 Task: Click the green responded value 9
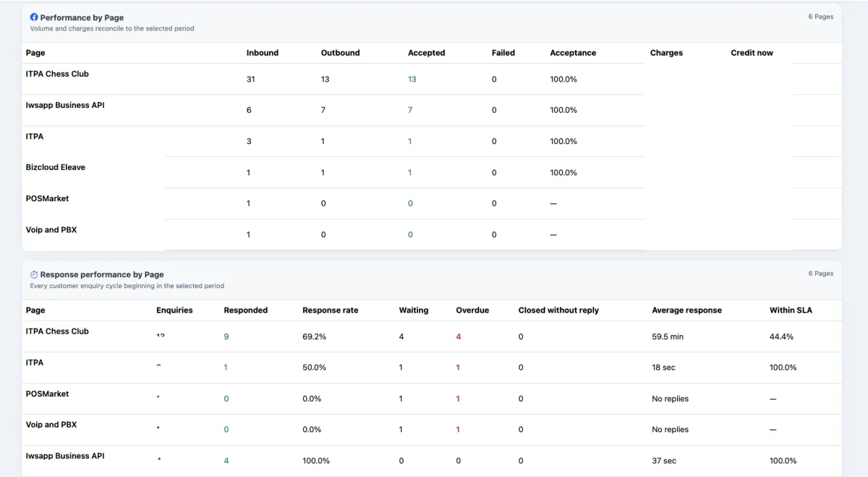coord(226,337)
